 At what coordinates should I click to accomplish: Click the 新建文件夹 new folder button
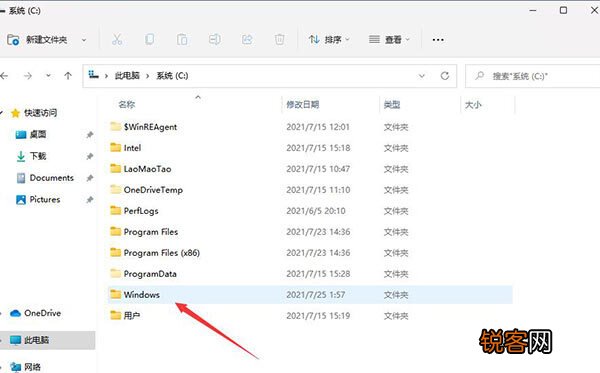point(37,40)
